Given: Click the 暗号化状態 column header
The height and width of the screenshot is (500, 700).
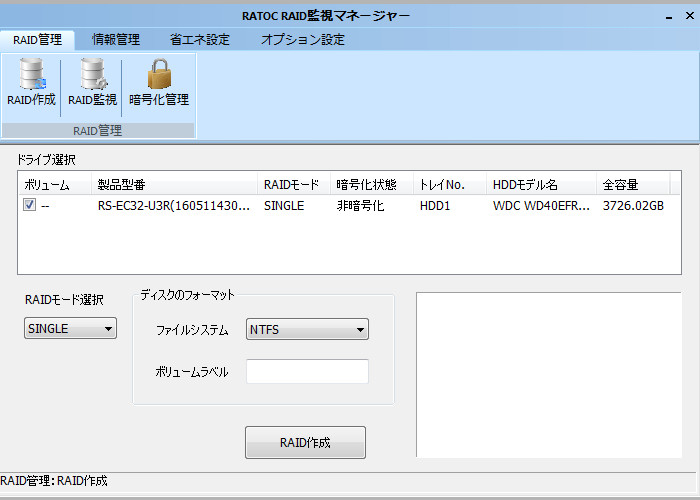Looking at the screenshot, I should (x=371, y=184).
